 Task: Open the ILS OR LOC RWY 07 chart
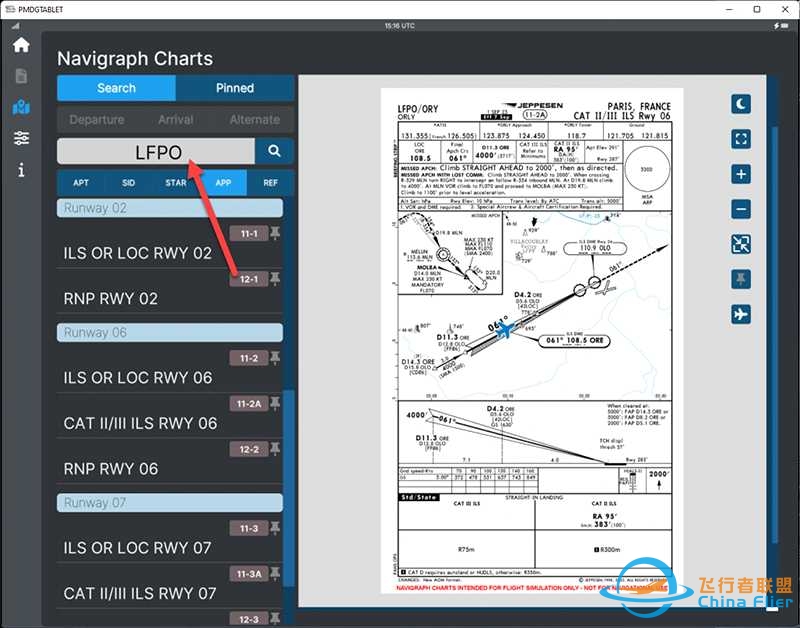[x=138, y=548]
